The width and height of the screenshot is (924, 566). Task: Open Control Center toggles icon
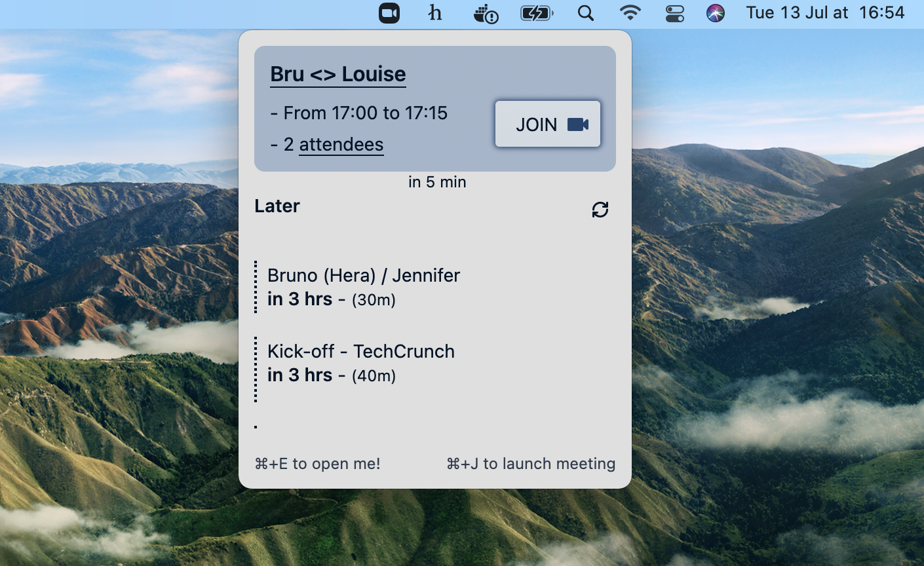tap(675, 13)
